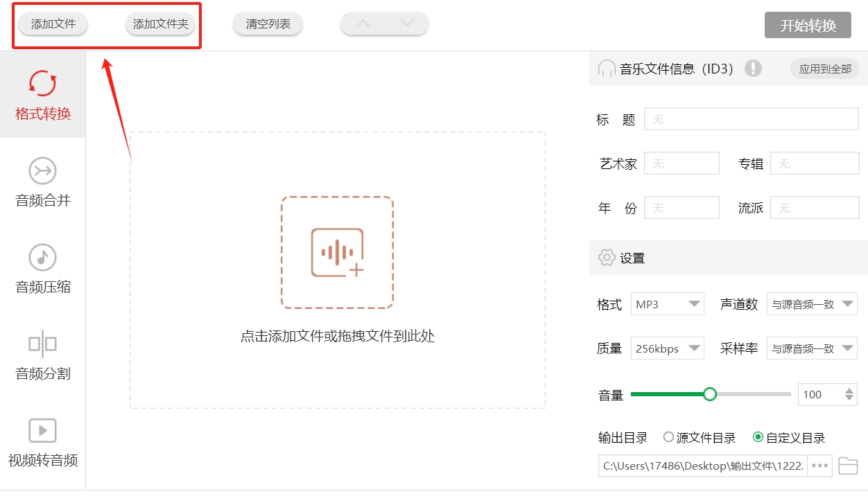
Task: Clear the list with 清空列表
Action: coord(268,24)
